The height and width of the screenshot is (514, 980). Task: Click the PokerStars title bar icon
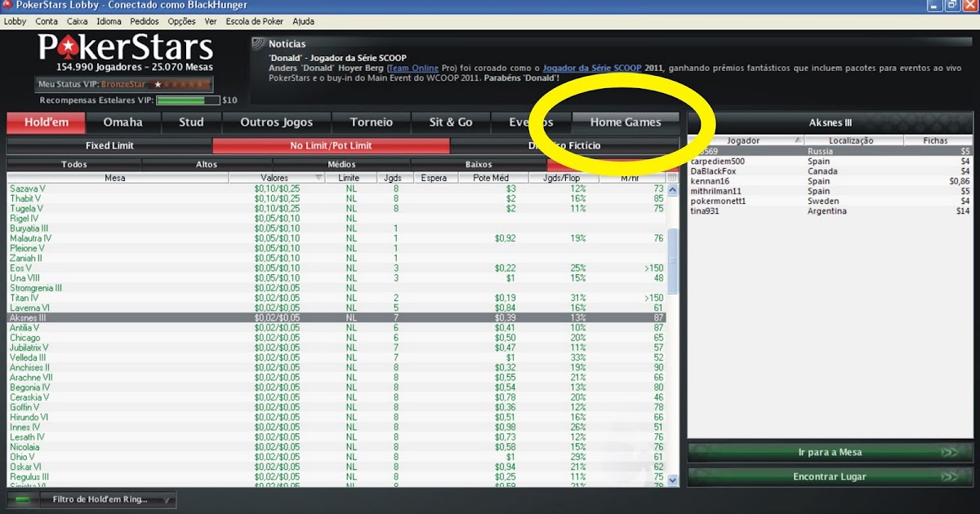(7, 6)
